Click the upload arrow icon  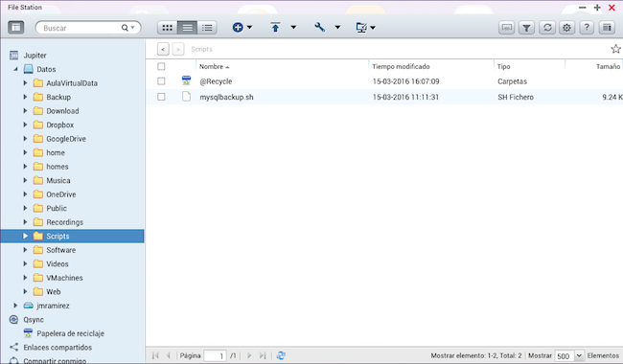tap(275, 28)
